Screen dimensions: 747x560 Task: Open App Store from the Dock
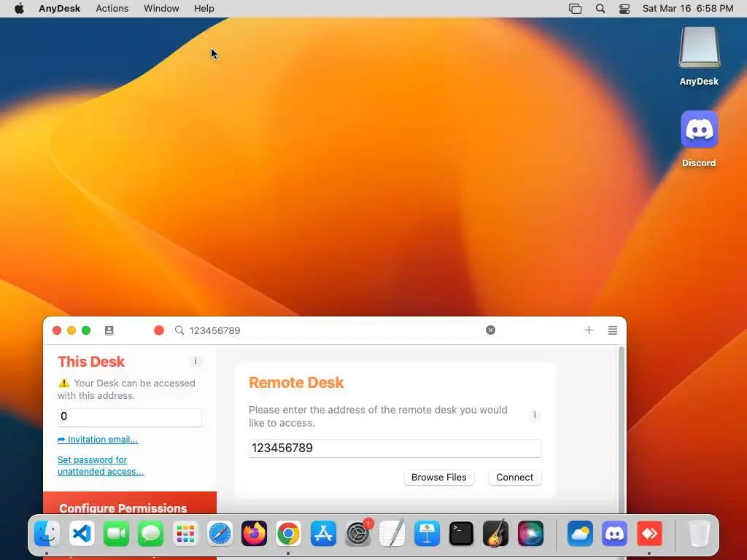[x=323, y=533]
